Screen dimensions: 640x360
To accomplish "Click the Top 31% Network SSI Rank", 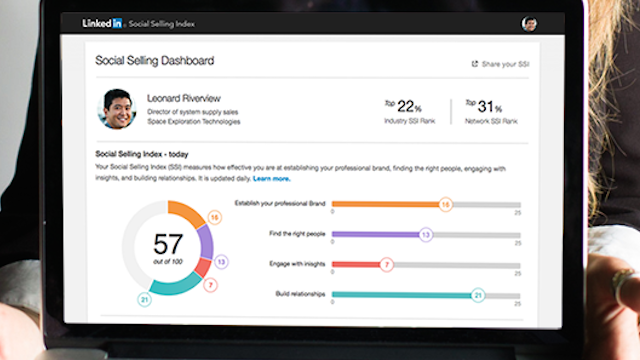I will click(x=491, y=111).
